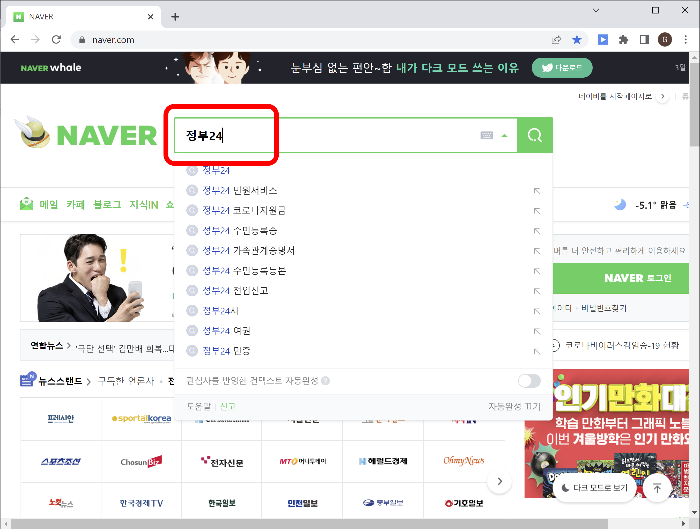Open the 한국경제TV press logo
700x529 pixels.
141,503
